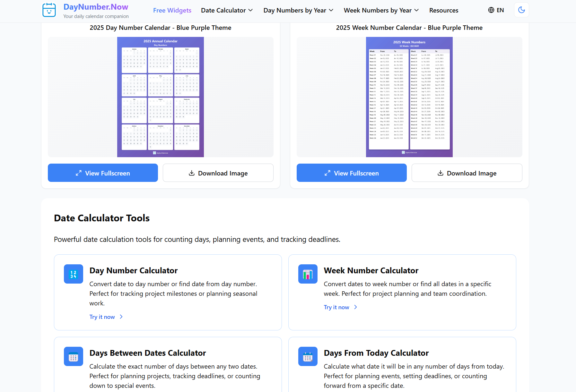This screenshot has height=392, width=576.
Task: Click the Days From Today Calculator icon
Action: (308, 356)
